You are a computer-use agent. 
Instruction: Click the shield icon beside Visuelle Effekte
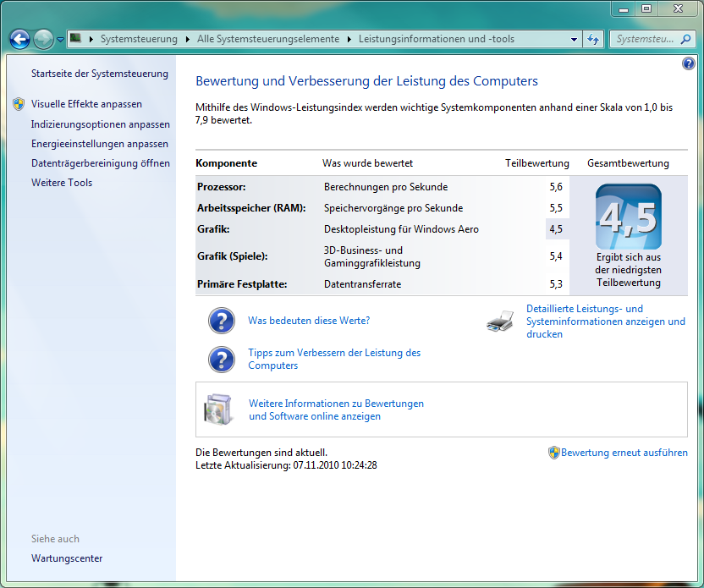click(19, 104)
